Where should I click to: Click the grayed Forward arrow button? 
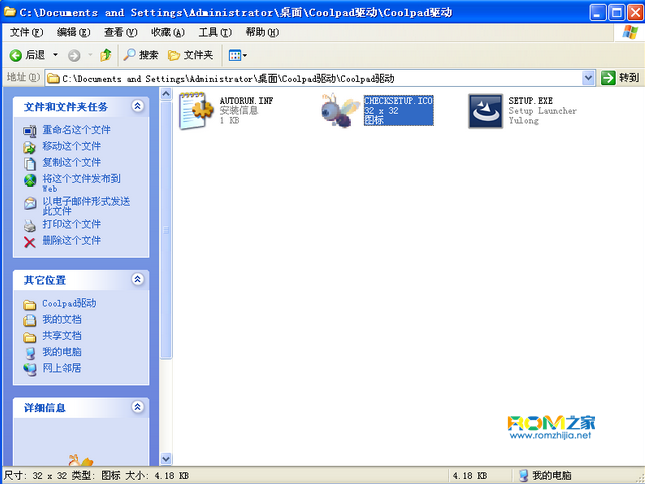point(74,56)
